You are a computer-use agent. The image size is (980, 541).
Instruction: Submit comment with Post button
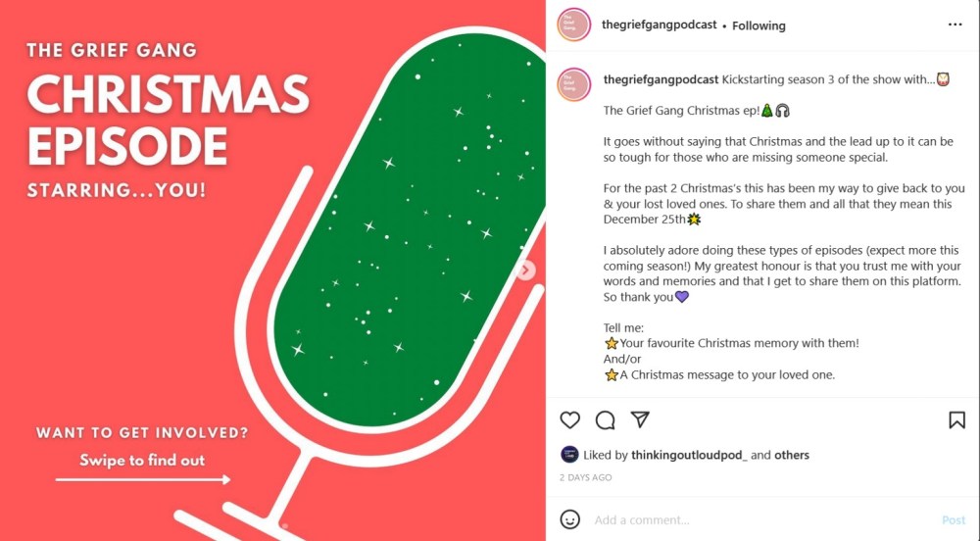(x=954, y=519)
